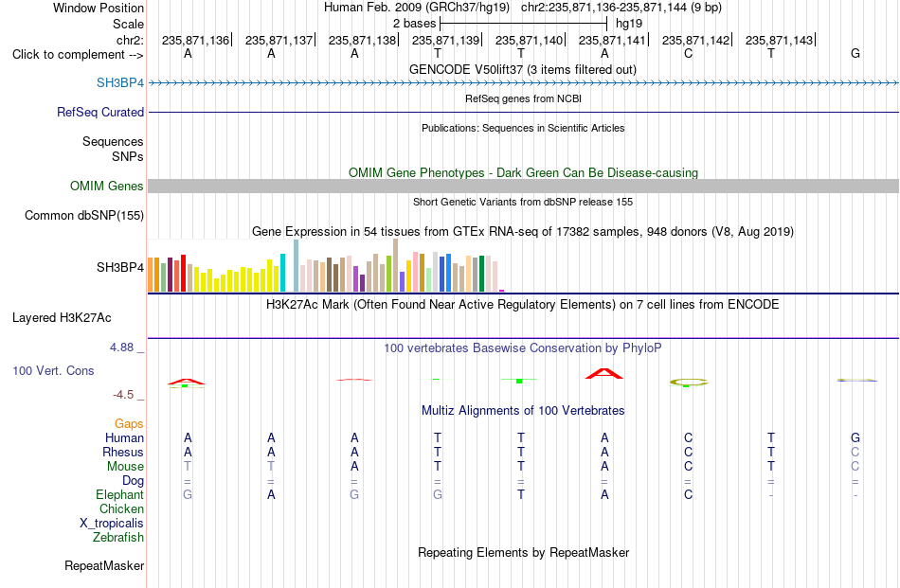Select the Zebrafish species label
This screenshot has width=900, height=588.
(x=118, y=538)
